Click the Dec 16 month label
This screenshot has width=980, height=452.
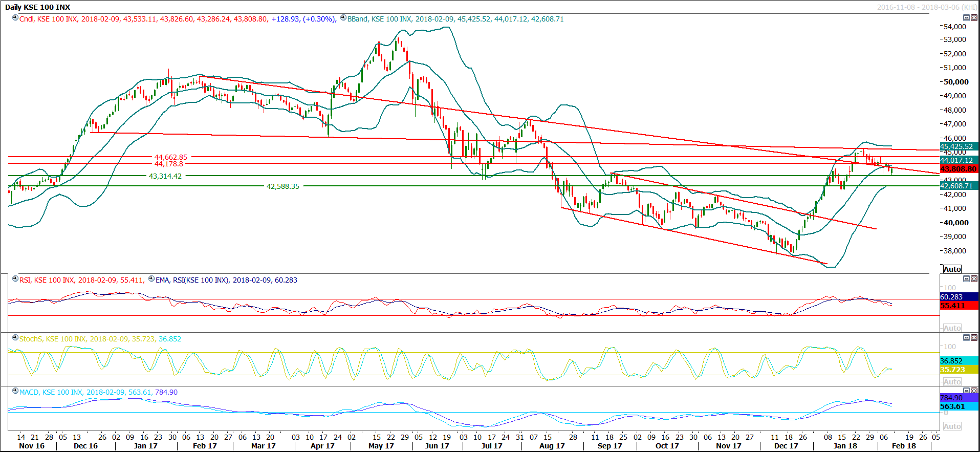click(x=85, y=446)
